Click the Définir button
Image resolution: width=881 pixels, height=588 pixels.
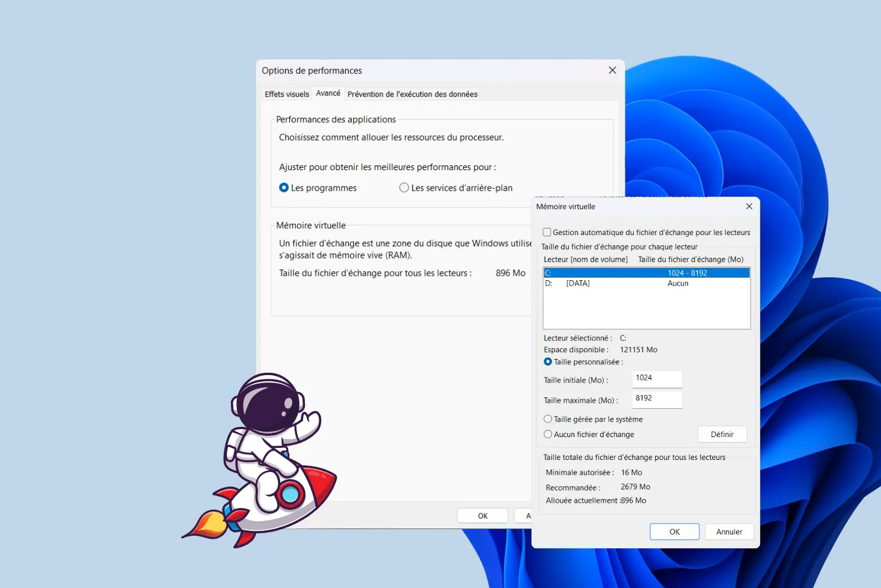tap(722, 434)
